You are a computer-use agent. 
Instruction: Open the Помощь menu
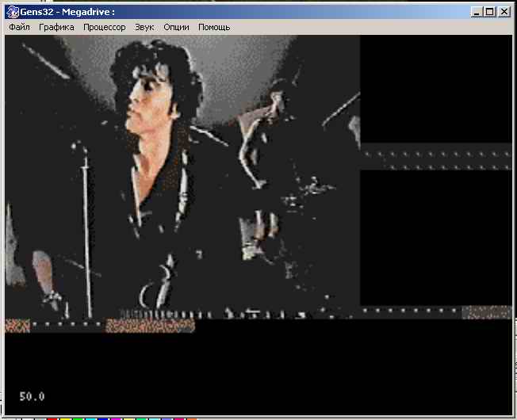click(214, 28)
